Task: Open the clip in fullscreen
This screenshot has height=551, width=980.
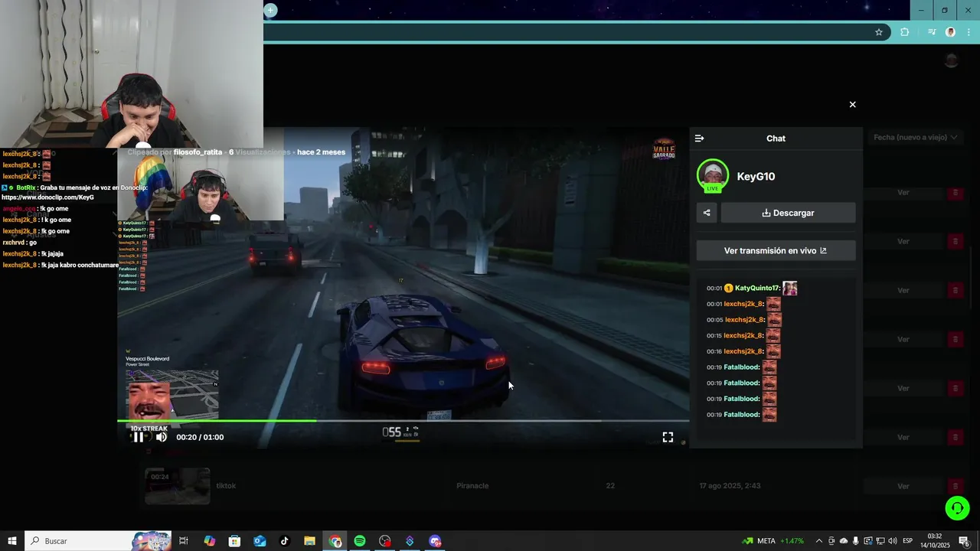Action: point(668,437)
